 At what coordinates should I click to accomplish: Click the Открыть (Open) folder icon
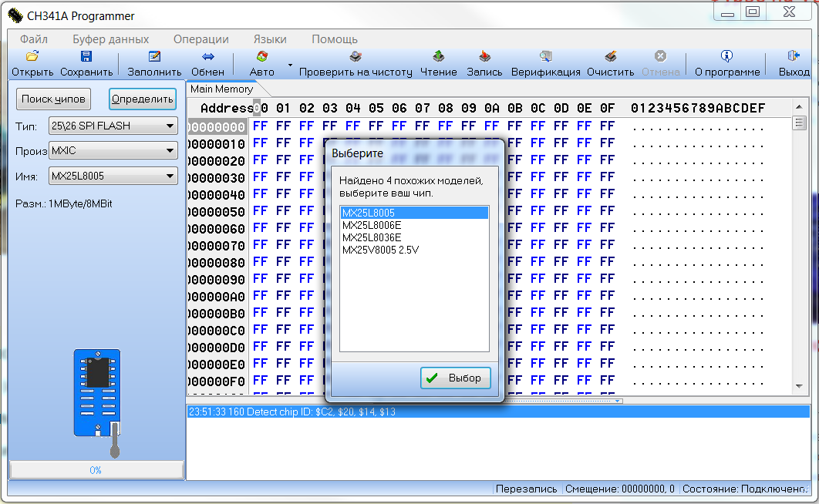pos(32,57)
